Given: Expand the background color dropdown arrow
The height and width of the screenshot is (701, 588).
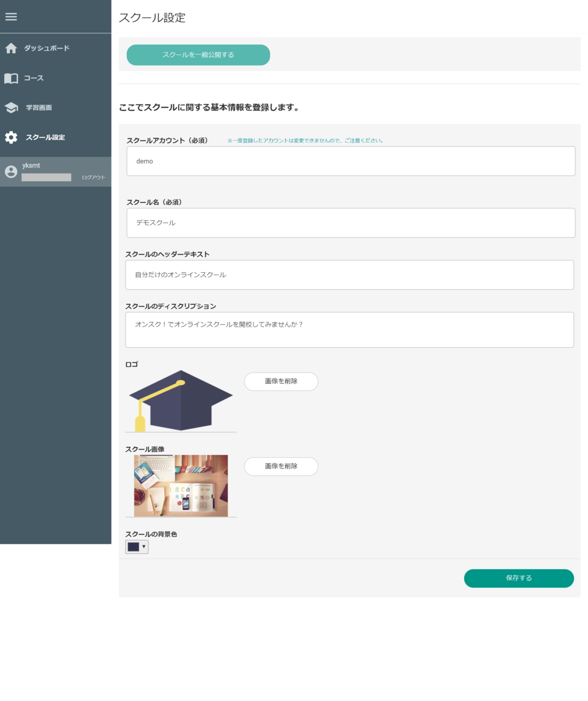Looking at the screenshot, I should coord(144,547).
